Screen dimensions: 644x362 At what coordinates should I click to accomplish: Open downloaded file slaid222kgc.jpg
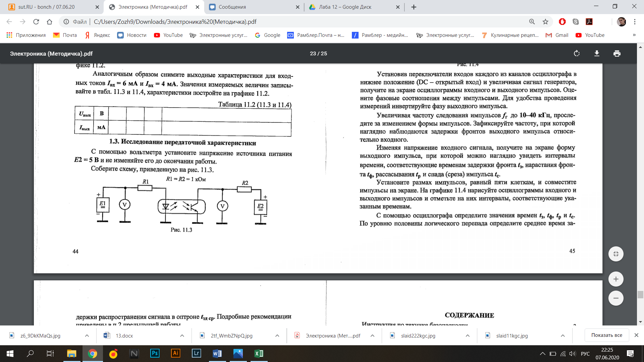coord(418,336)
